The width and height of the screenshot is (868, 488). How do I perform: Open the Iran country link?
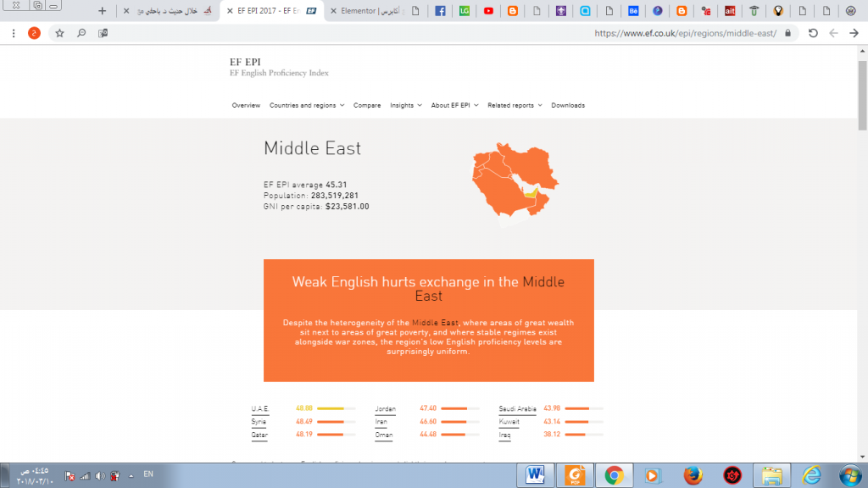click(x=381, y=422)
